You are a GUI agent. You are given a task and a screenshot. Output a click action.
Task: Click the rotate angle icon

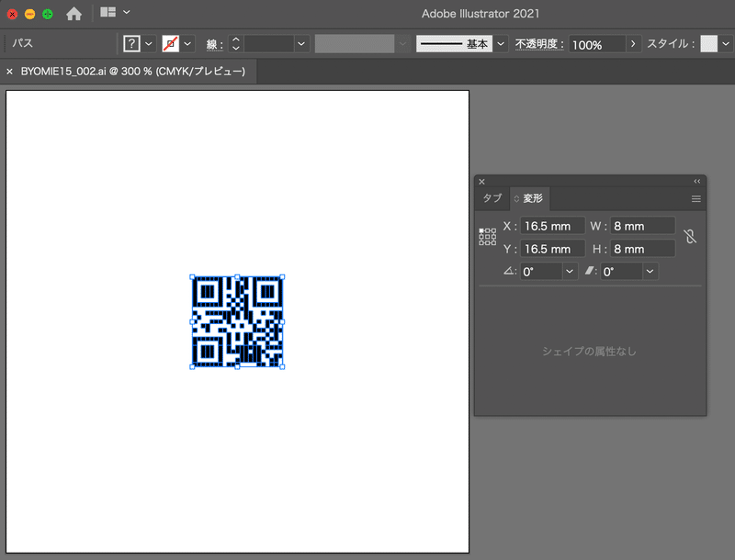pos(509,271)
